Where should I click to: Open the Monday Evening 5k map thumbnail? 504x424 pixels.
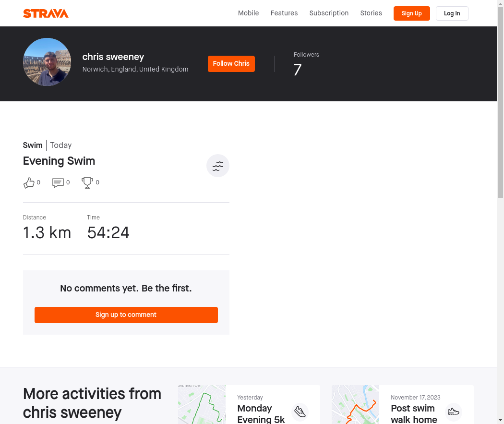click(x=202, y=404)
